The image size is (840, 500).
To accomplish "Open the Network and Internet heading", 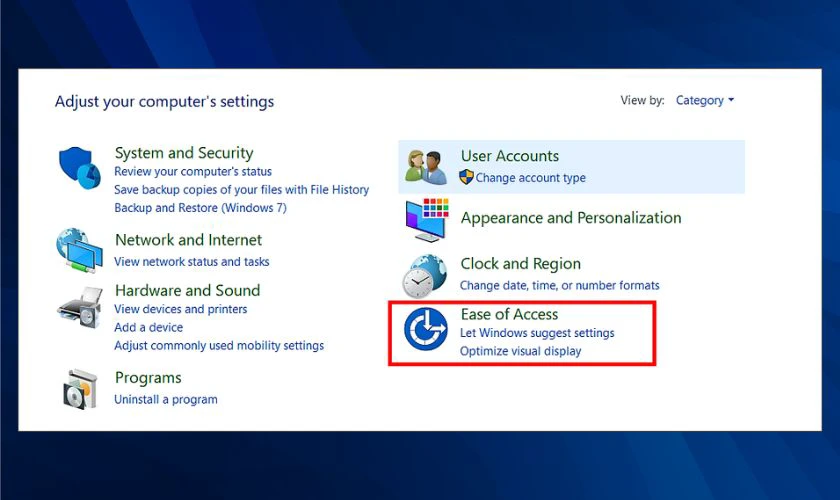I will [x=189, y=240].
